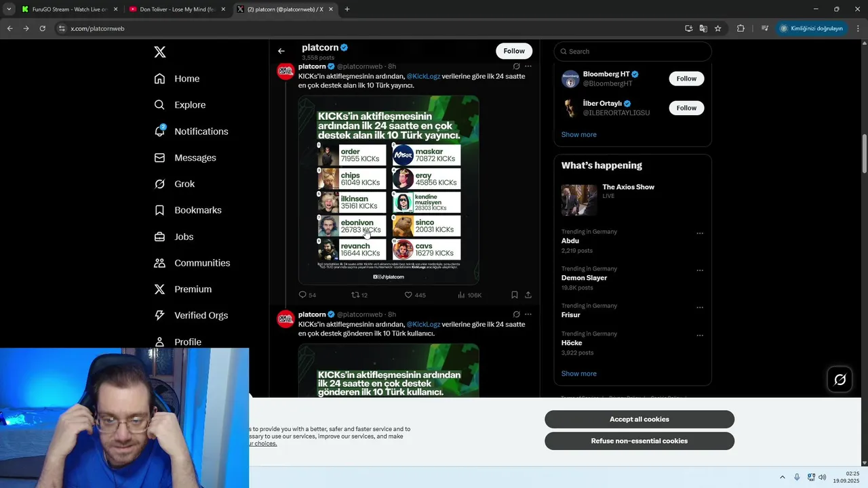Refuse non-essential cookies
868x488 pixels.
tap(639, 441)
